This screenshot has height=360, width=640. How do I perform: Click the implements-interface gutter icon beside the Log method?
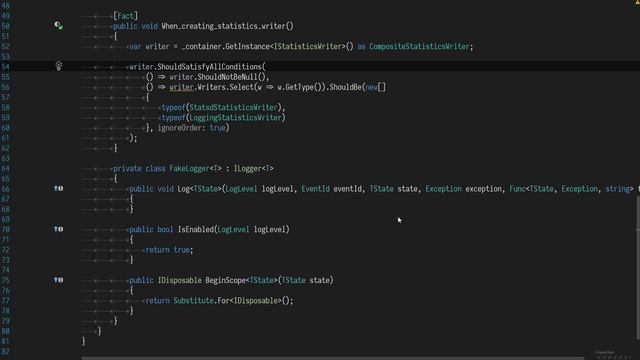tap(58, 188)
